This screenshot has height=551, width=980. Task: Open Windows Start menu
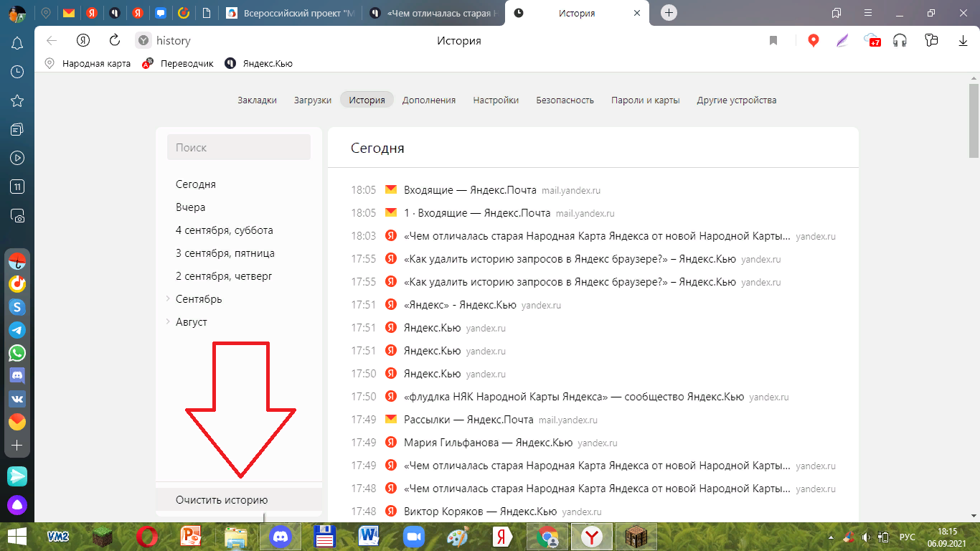pyautogui.click(x=17, y=536)
